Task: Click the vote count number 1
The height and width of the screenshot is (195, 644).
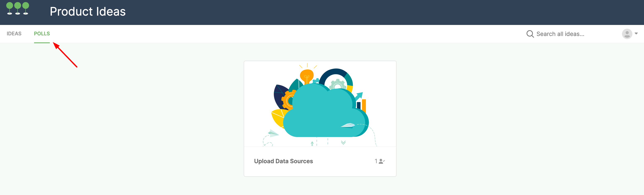Action: click(x=376, y=161)
